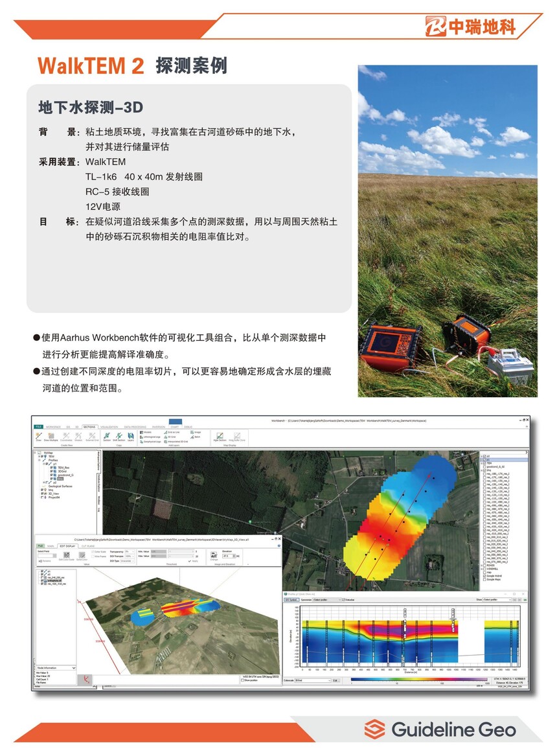
Task: Switch to the VISUALIZATION ribbon tab
Action: 109,427
